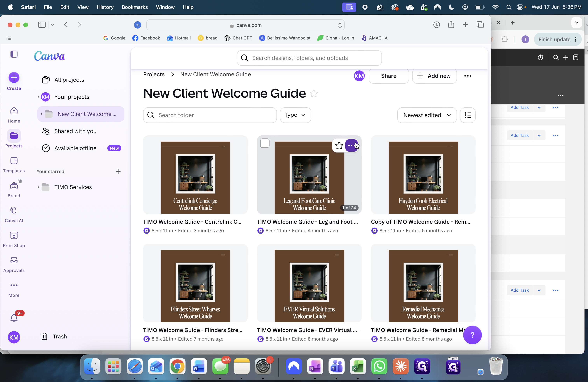Click the help question mark button
Screen dimensions: 588x382
(x=472, y=335)
